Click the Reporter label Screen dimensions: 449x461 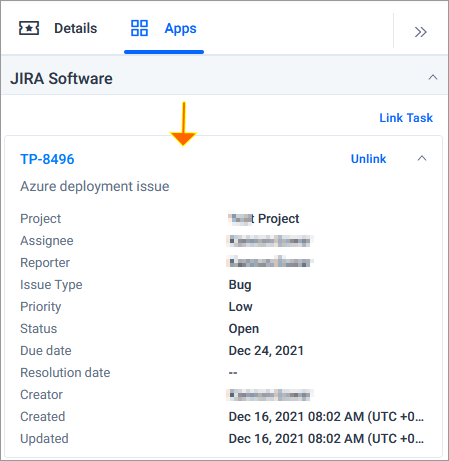(x=45, y=263)
